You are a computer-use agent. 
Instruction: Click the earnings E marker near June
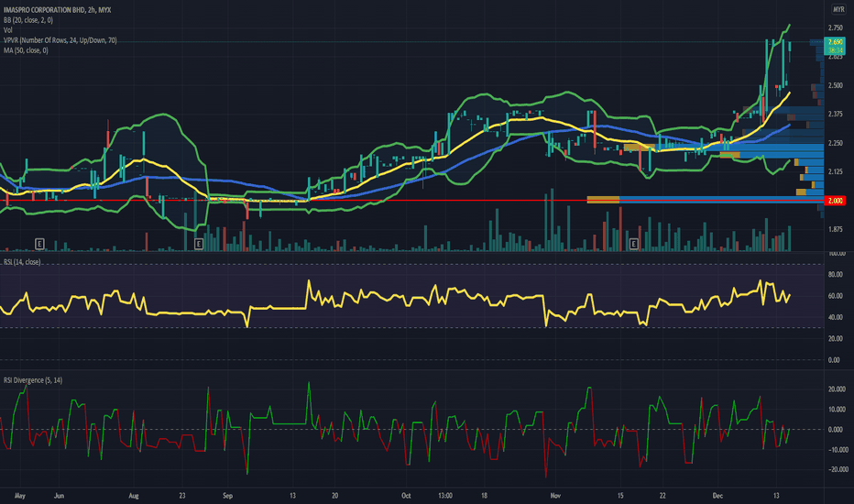pyautogui.click(x=39, y=244)
